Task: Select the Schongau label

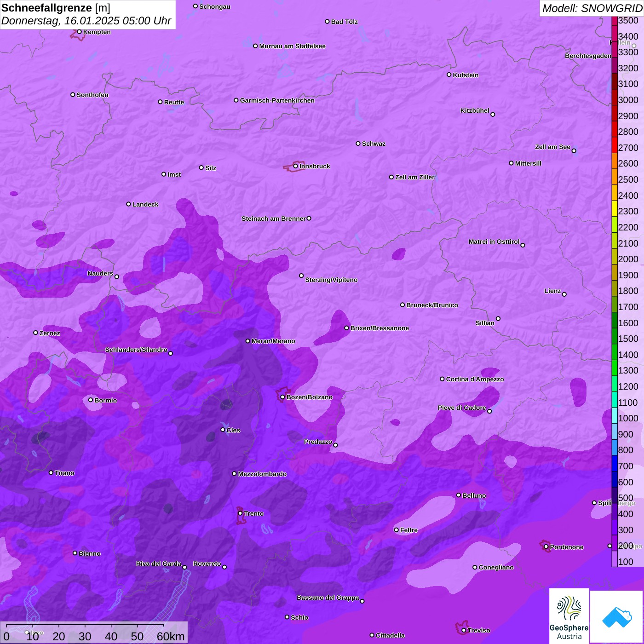Action: (x=214, y=6)
